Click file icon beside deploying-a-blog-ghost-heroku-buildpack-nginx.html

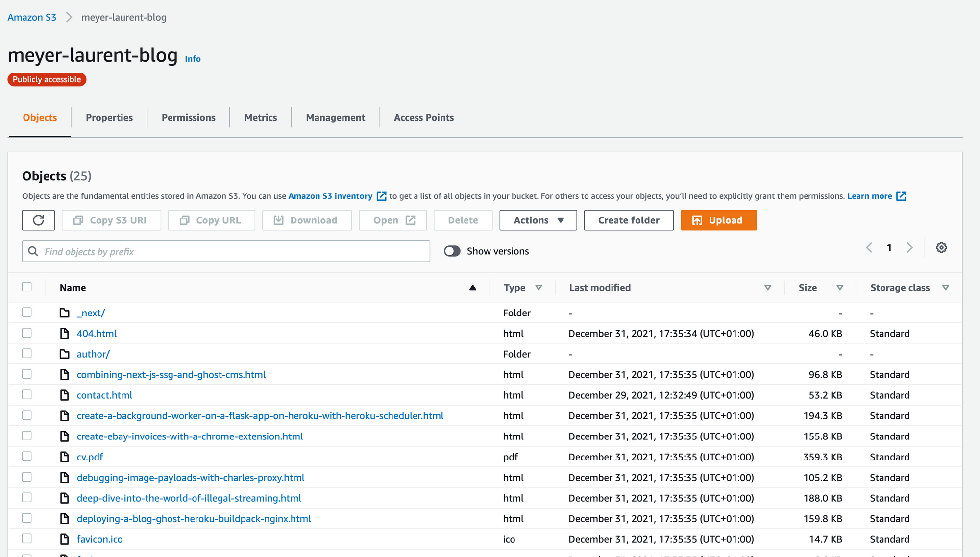(x=65, y=519)
